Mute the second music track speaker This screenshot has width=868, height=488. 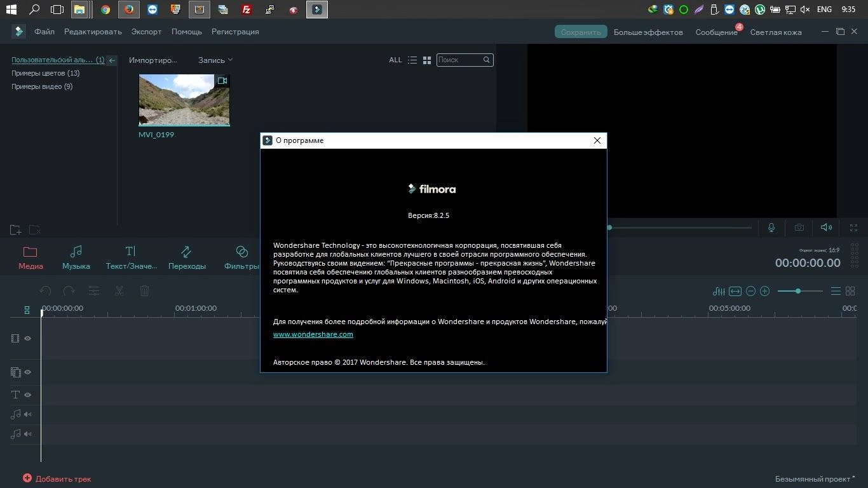coord(28,434)
